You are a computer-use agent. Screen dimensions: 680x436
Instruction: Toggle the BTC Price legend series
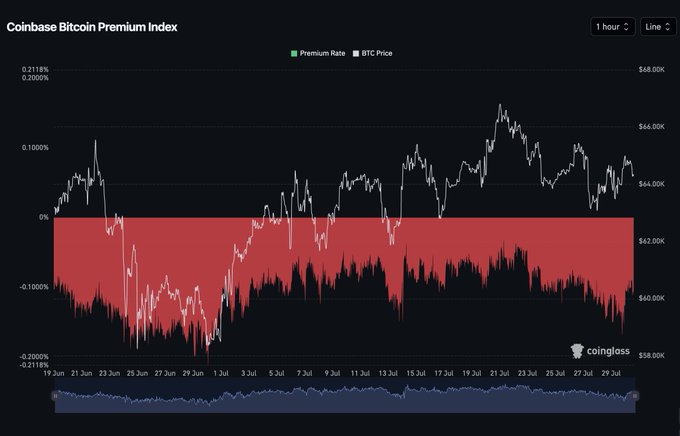pyautogui.click(x=373, y=53)
